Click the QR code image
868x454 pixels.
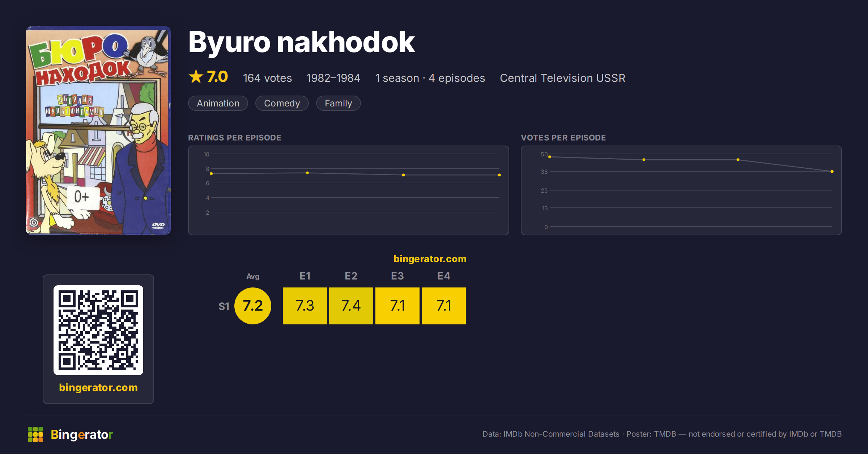point(98,330)
